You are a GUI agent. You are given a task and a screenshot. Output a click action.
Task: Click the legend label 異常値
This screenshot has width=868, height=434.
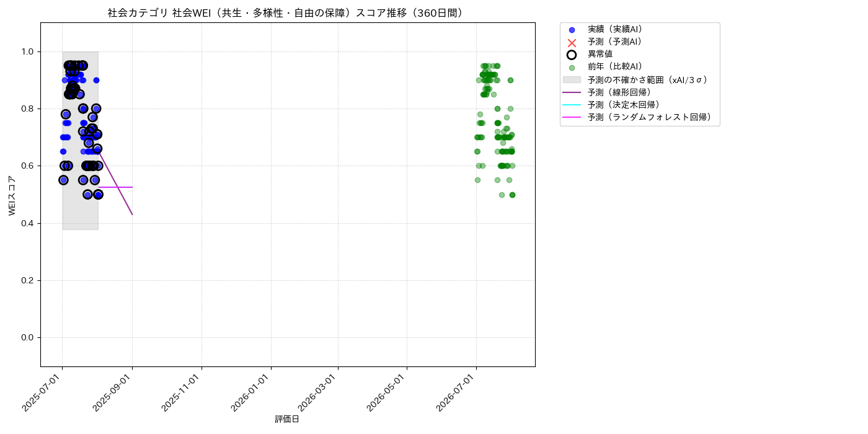[600, 55]
